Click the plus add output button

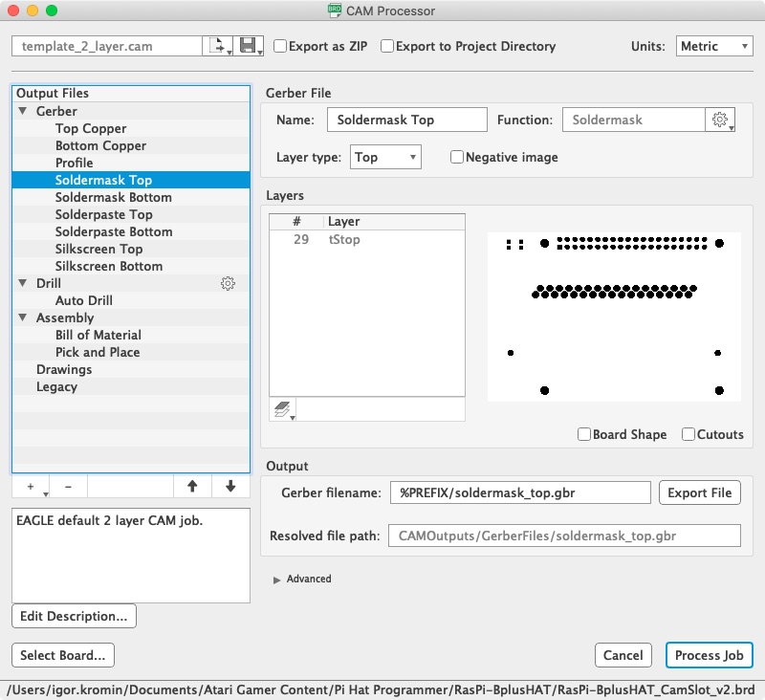(31, 487)
